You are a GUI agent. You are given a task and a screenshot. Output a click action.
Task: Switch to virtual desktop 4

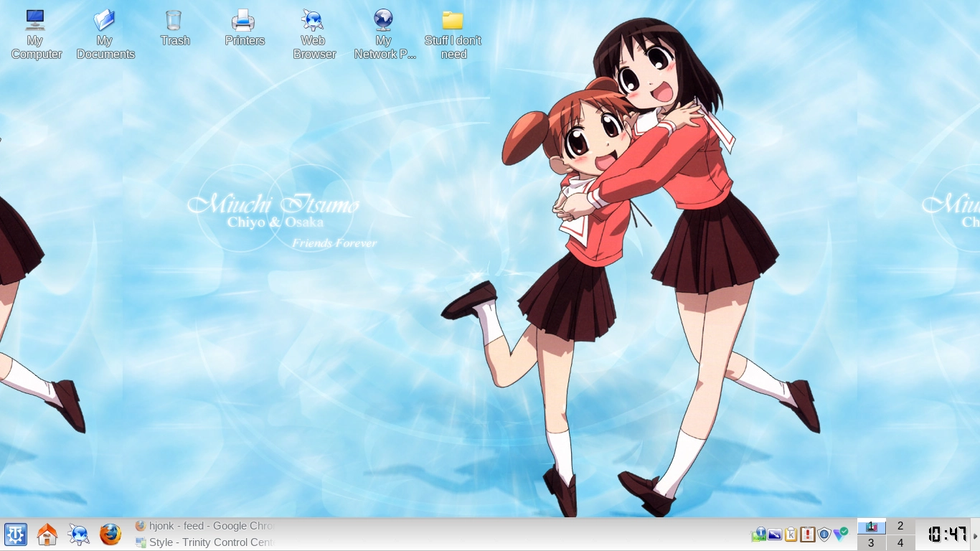(x=900, y=543)
